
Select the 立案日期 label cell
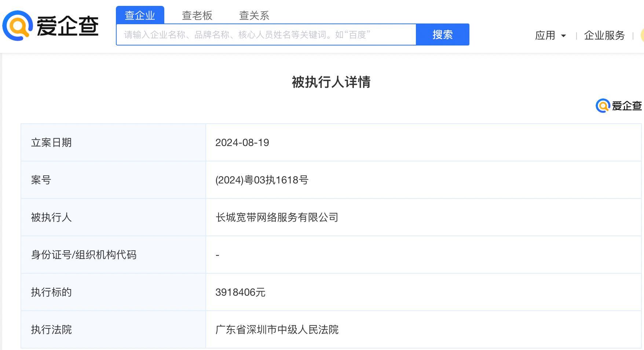click(x=113, y=142)
